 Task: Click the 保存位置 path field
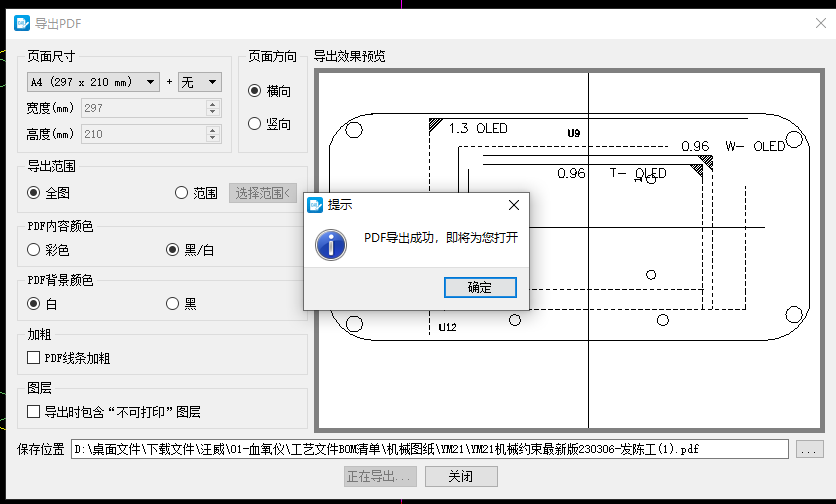tap(430, 449)
